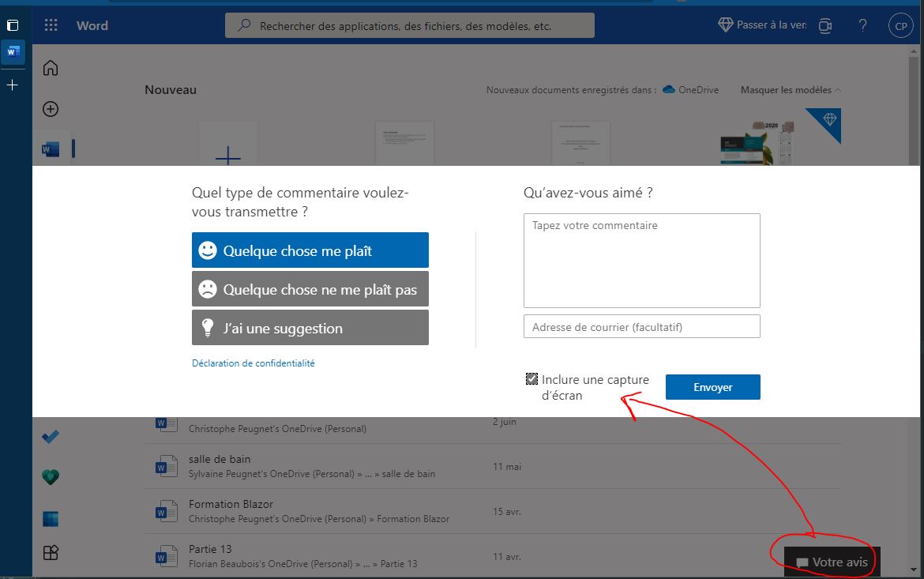Open Déclaration de confidentialité link
Screen dimensions: 924x579
[254, 363]
